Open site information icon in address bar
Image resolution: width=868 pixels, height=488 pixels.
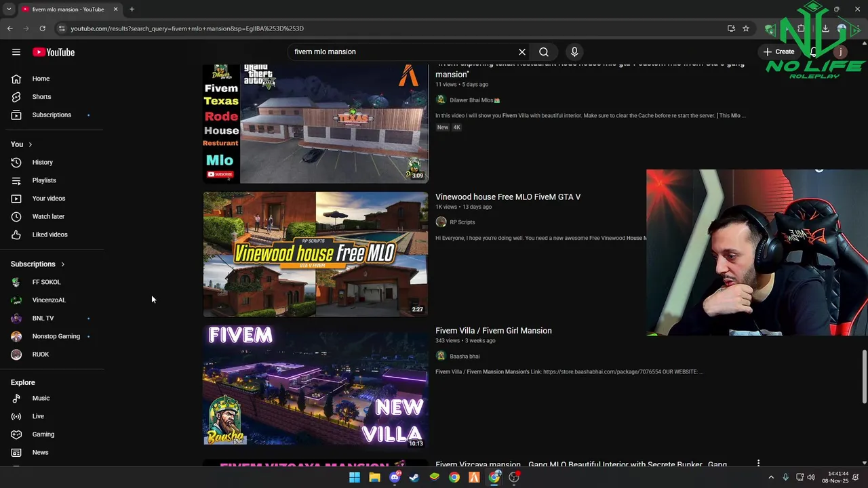tap(62, 28)
